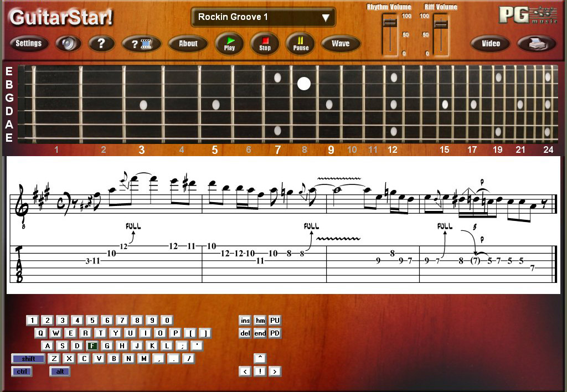This screenshot has width=567, height=392.
Task: Click the fret number 15 label
Action: click(x=445, y=149)
